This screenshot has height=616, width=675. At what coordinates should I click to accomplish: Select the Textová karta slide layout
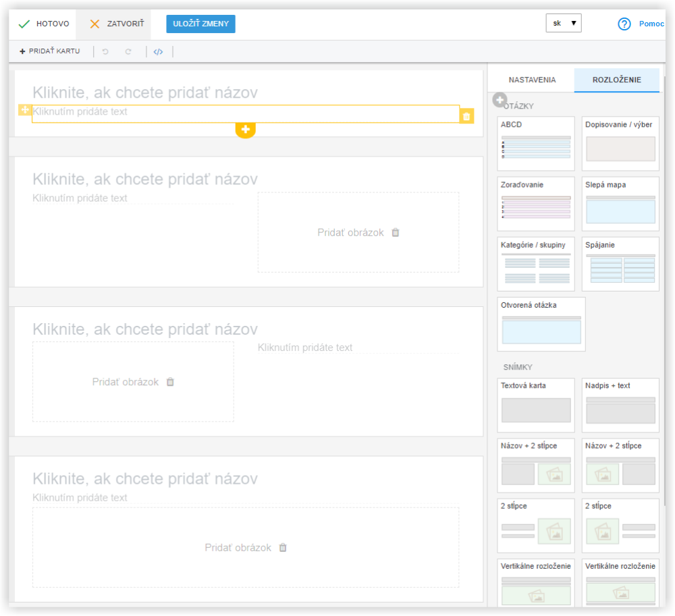(x=536, y=405)
